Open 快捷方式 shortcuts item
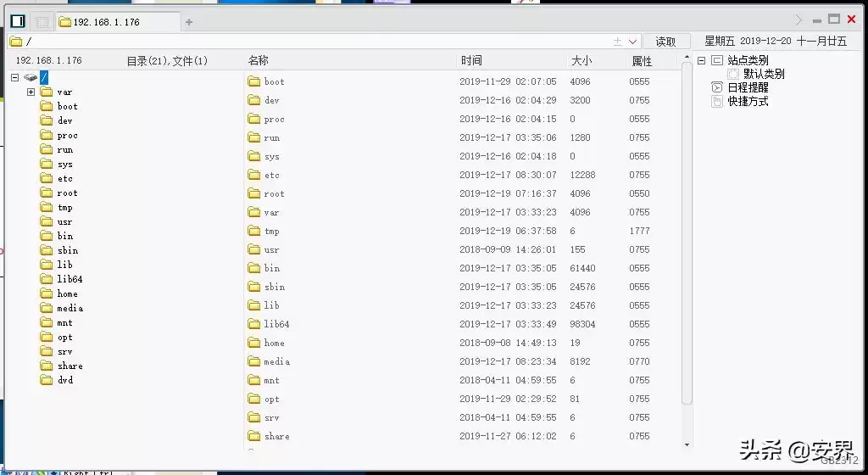Viewport: 868px width, 475px height. (747, 101)
